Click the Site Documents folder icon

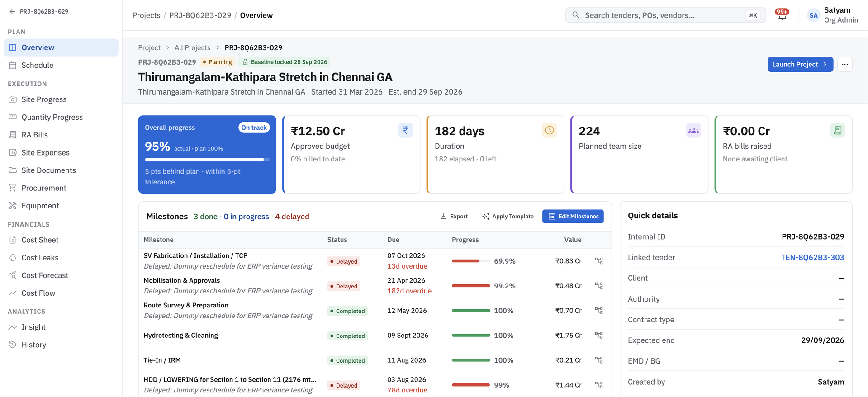[x=13, y=170]
